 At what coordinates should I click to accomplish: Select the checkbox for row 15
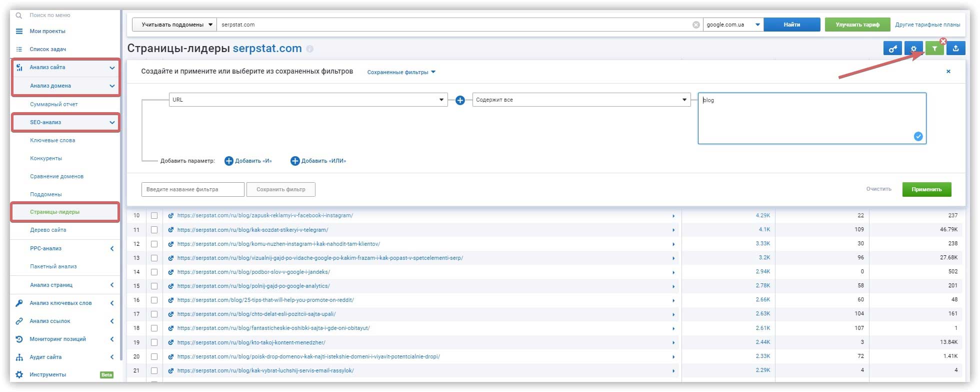(x=154, y=286)
